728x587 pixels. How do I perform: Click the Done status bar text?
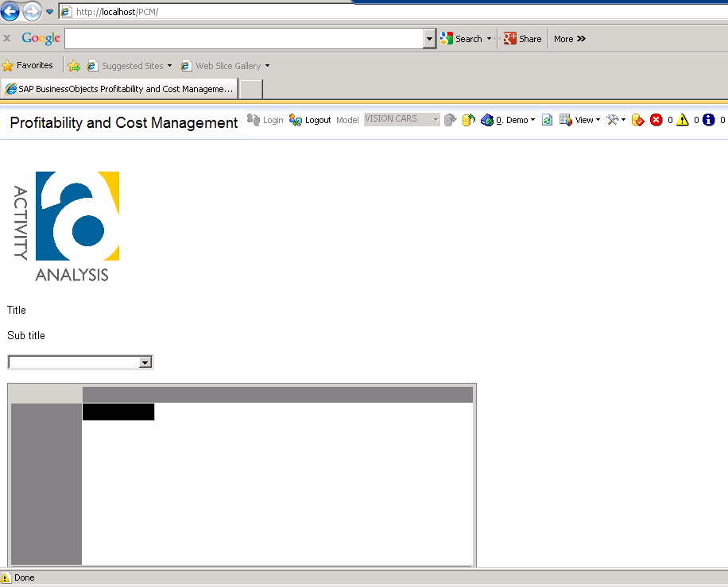(25, 577)
